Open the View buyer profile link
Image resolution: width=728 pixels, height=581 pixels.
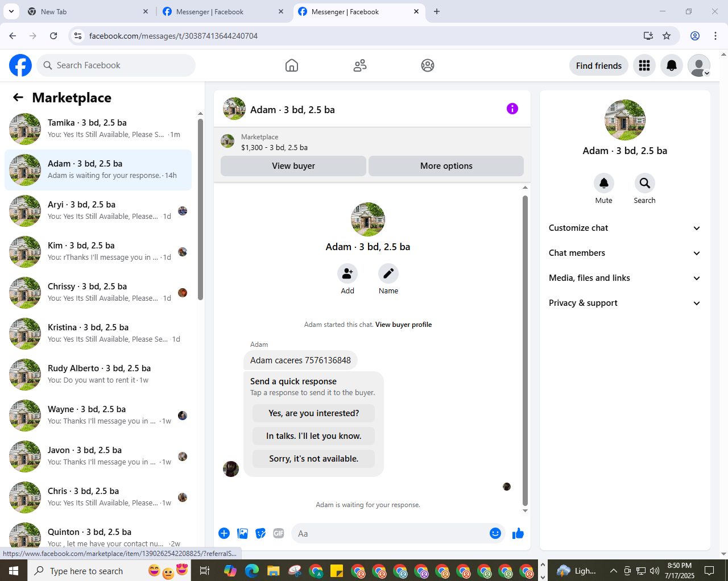click(x=403, y=325)
